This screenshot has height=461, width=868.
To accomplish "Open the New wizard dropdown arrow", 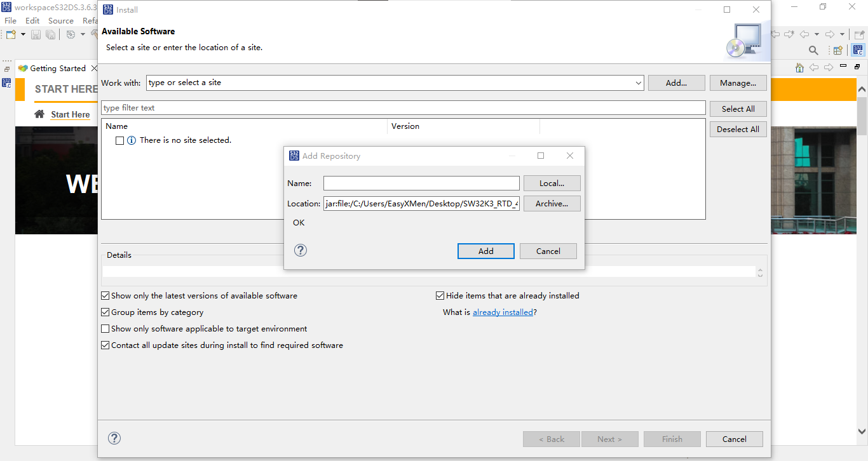I will pyautogui.click(x=23, y=34).
